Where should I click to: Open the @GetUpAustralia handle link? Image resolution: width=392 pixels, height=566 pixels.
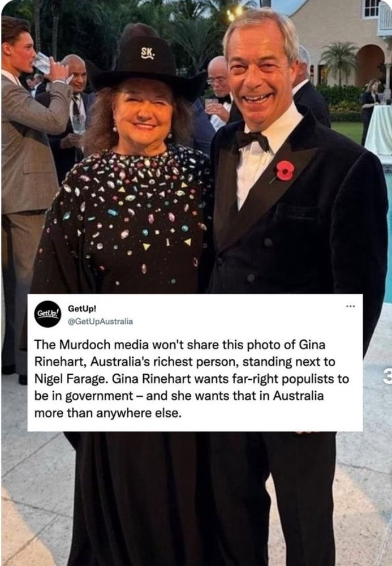[x=100, y=321]
